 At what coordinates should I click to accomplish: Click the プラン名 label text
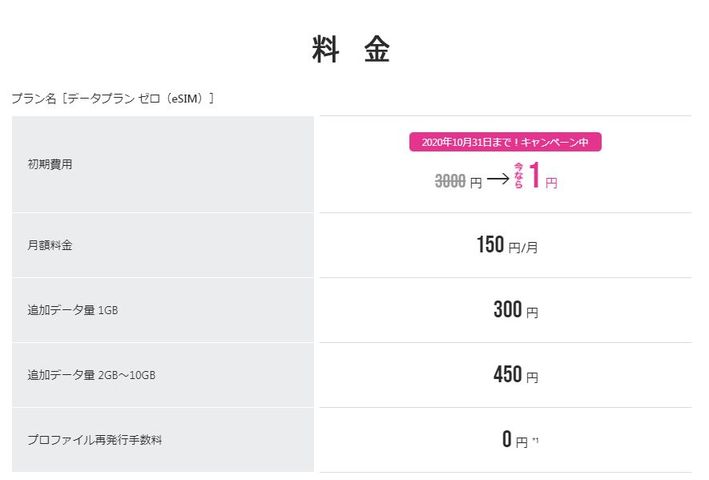tap(32, 98)
